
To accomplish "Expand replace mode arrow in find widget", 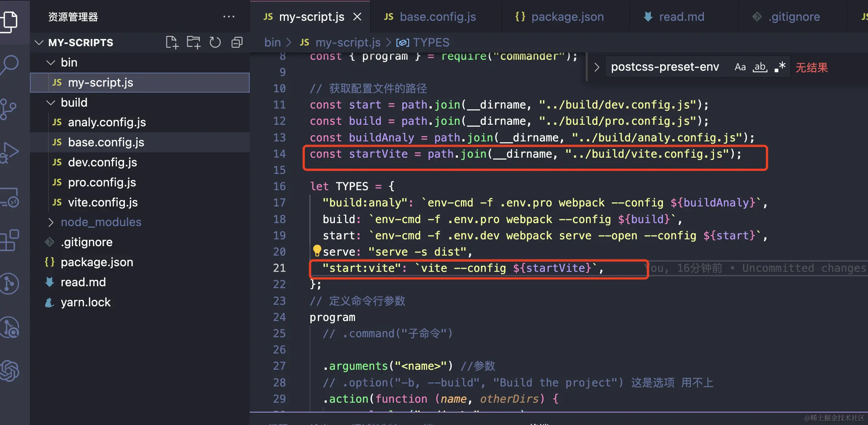I will coord(597,67).
